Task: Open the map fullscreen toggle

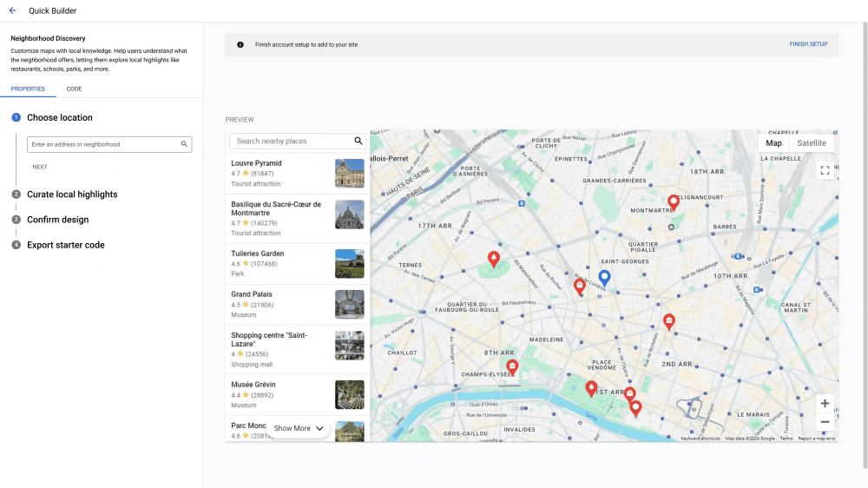Action: click(x=825, y=170)
